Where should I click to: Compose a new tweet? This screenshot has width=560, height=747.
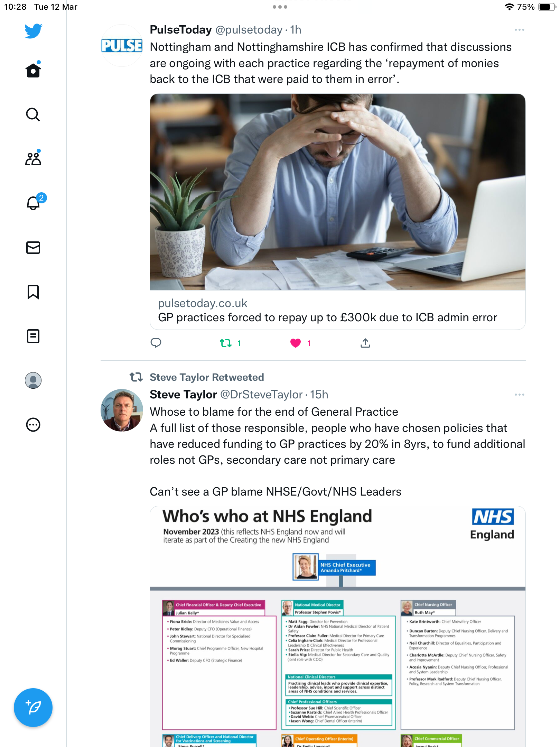pos(33,708)
